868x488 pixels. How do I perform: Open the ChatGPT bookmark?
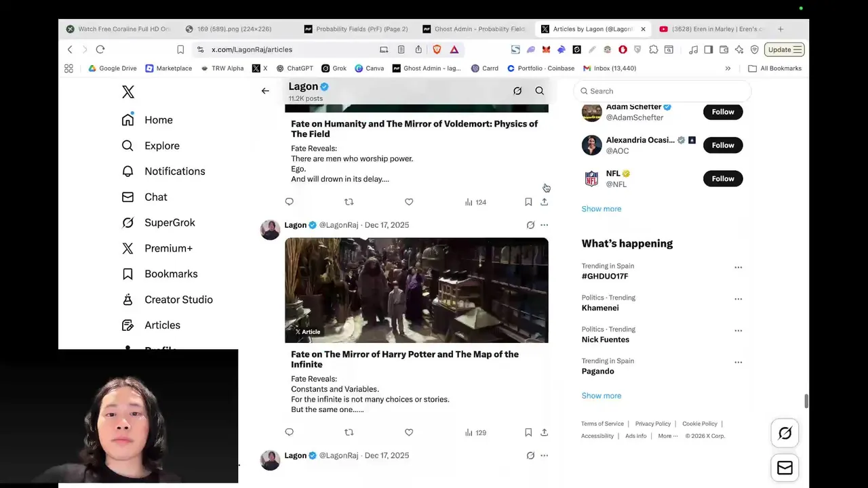click(294, 68)
